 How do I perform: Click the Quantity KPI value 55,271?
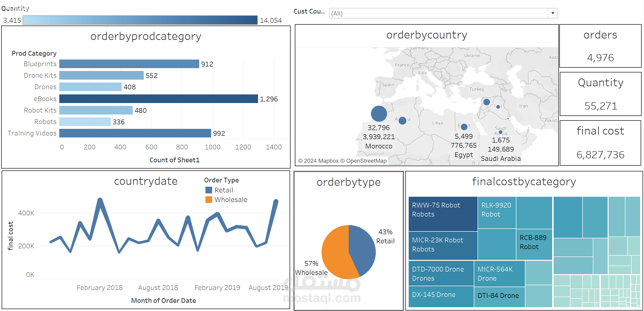(x=601, y=106)
